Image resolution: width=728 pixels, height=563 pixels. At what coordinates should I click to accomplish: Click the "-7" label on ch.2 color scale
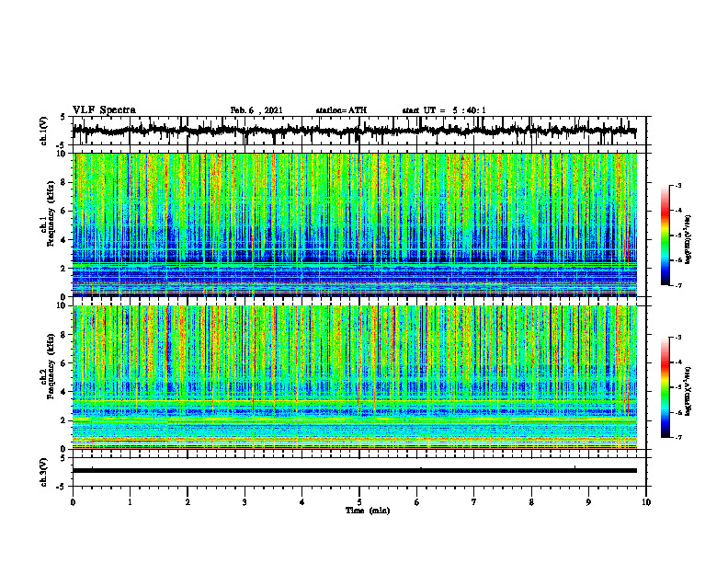(x=678, y=438)
